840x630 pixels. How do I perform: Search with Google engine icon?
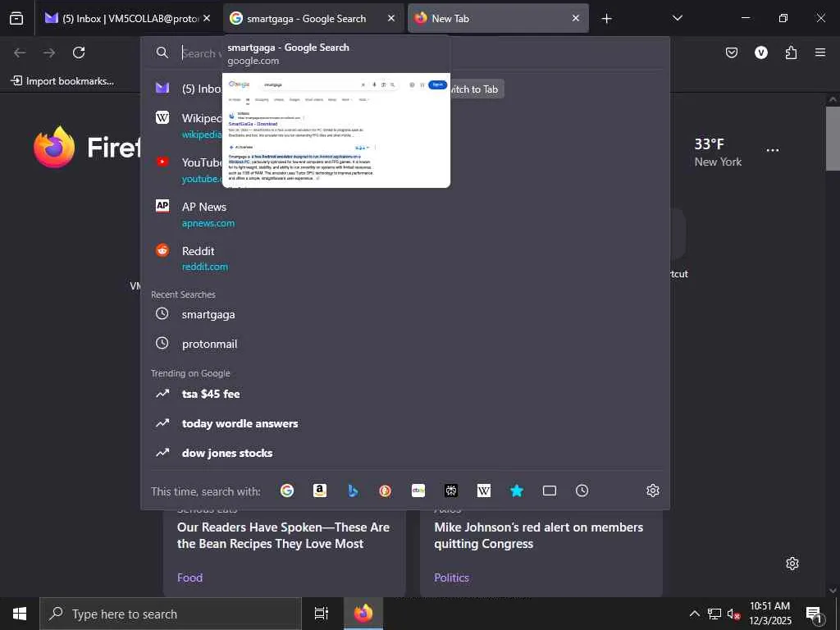point(287,491)
